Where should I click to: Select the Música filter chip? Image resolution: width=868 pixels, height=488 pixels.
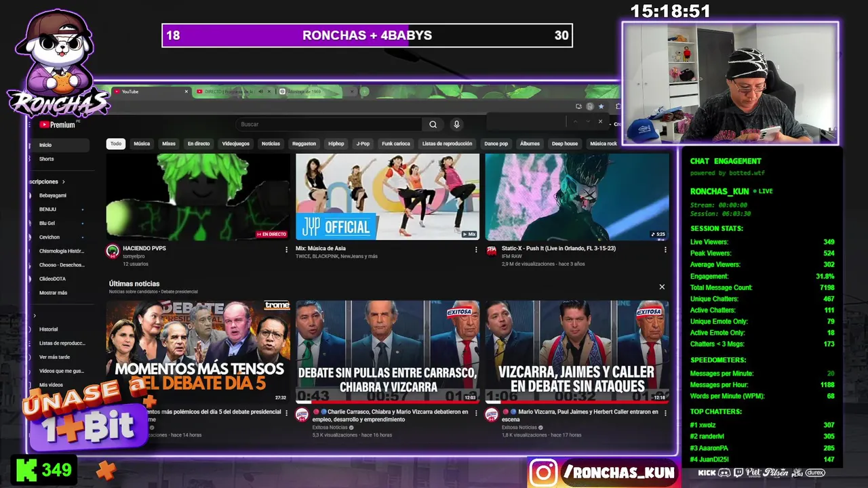(x=142, y=144)
